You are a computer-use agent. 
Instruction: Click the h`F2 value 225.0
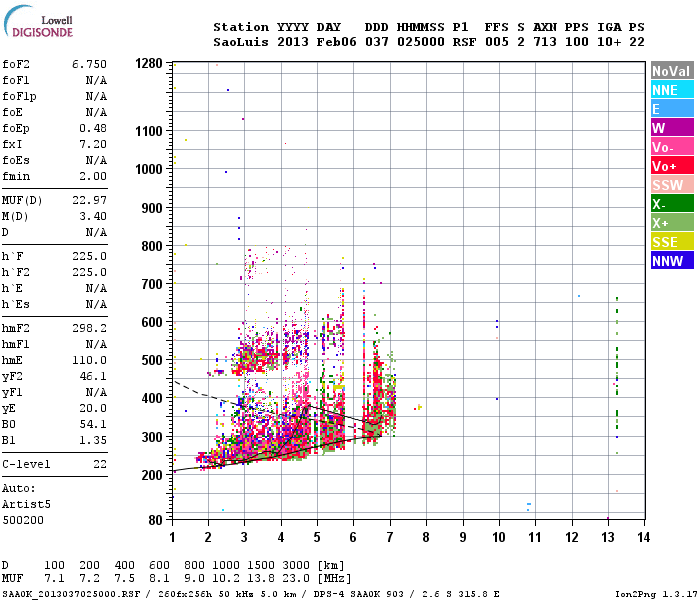click(89, 272)
